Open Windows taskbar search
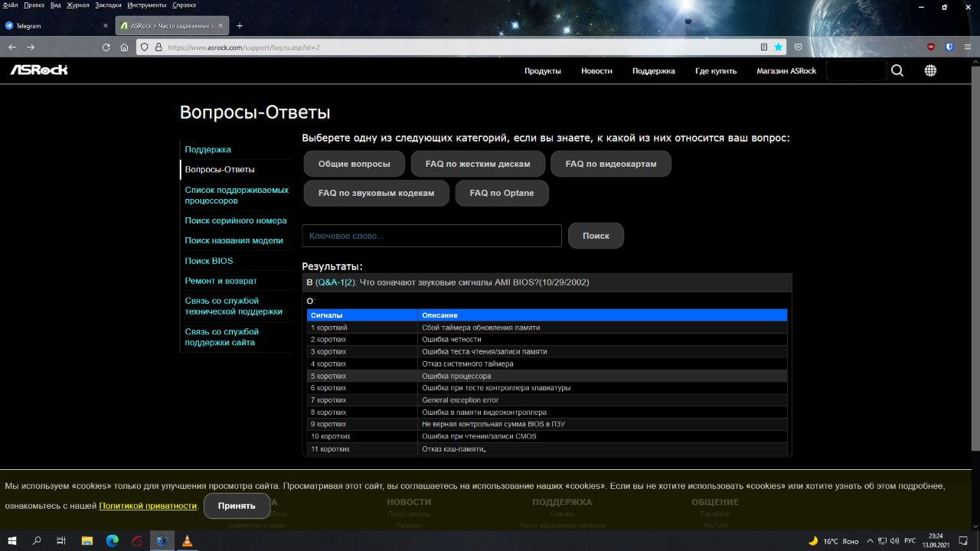This screenshot has width=980, height=551. [37, 540]
